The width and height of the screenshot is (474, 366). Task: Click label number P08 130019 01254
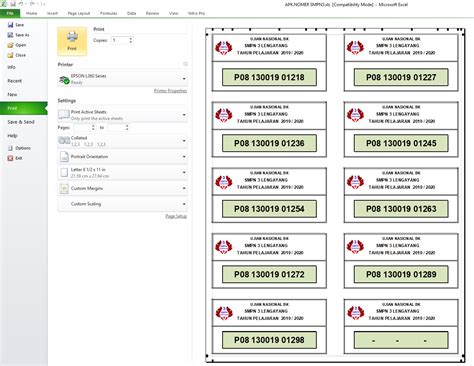point(269,209)
